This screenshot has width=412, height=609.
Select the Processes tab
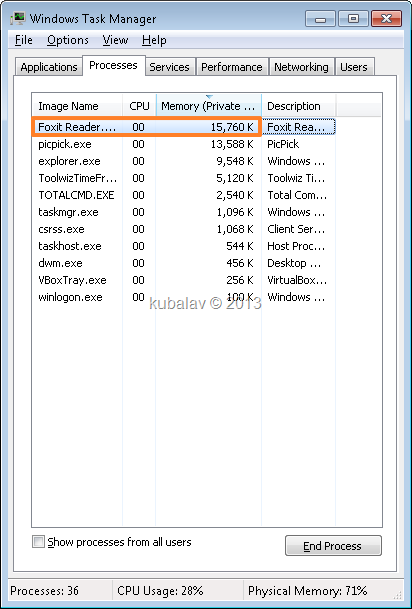coord(113,65)
